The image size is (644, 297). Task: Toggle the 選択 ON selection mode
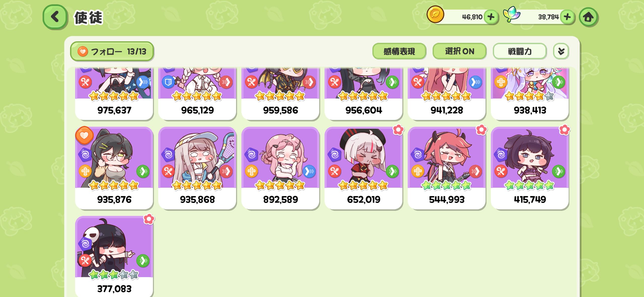point(459,51)
